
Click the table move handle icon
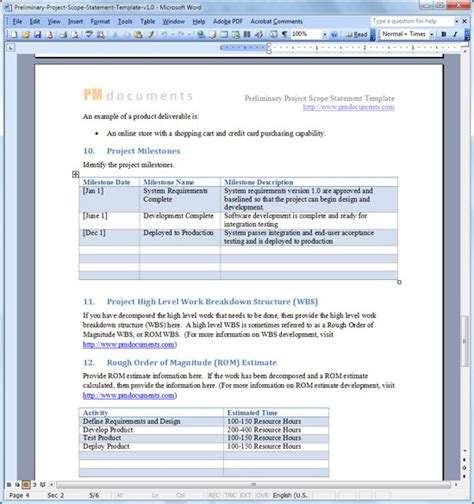[x=76, y=174]
